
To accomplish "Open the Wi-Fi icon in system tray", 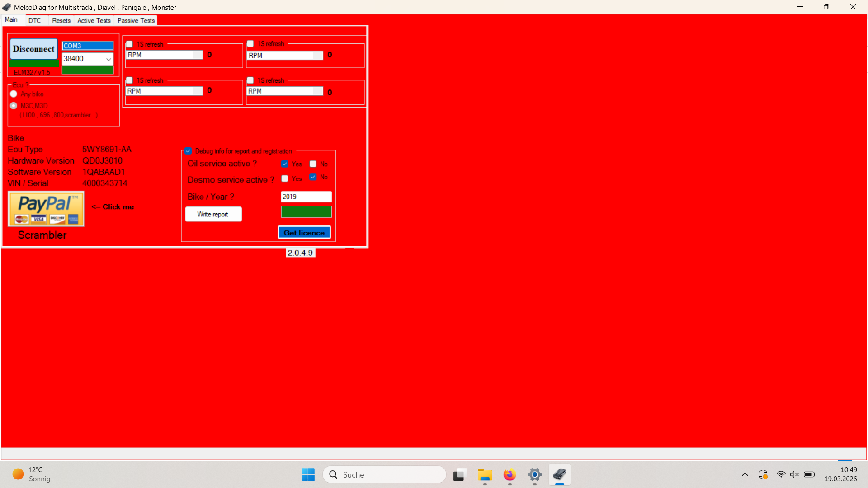I will pyautogui.click(x=782, y=474).
